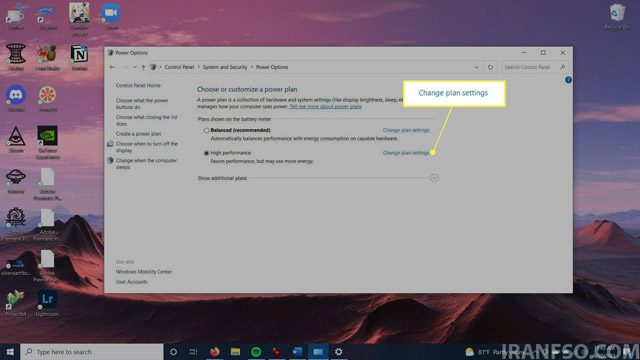Image resolution: width=640 pixels, height=360 pixels.
Task: Click the Control Panel breadcrumb
Action: click(179, 67)
